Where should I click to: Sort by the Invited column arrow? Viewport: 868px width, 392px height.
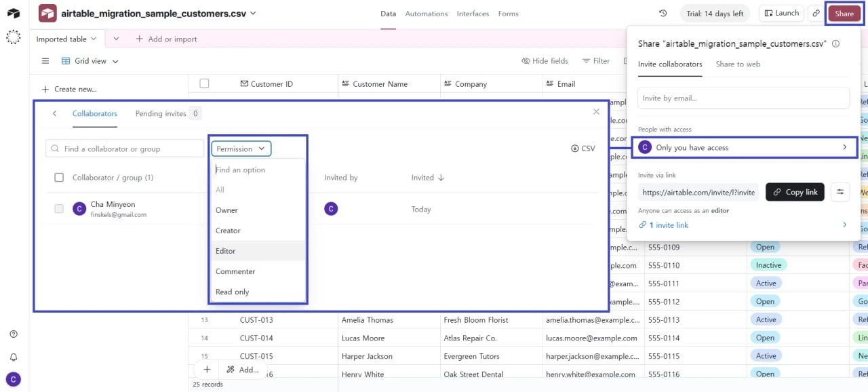[x=441, y=178]
